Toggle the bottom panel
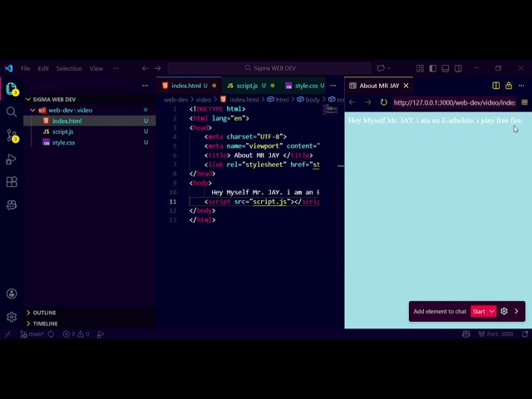Viewport: 532px width, 399px height. point(446,68)
